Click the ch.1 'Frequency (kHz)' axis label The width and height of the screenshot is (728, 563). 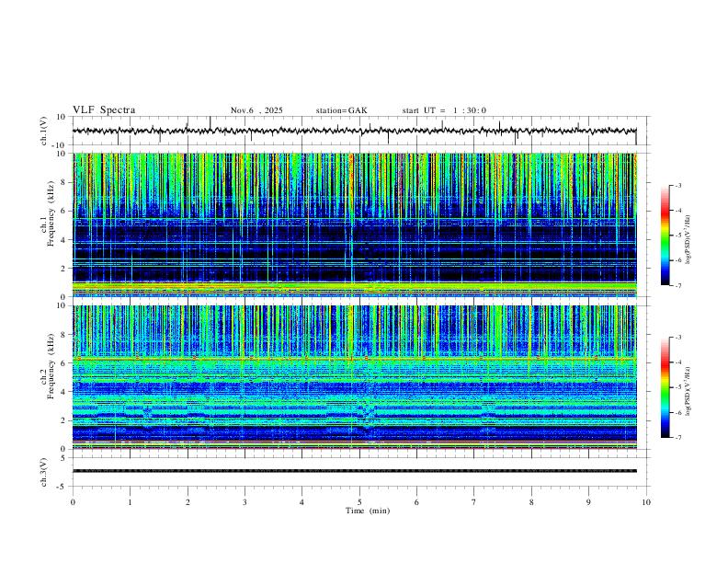pyautogui.click(x=51, y=213)
